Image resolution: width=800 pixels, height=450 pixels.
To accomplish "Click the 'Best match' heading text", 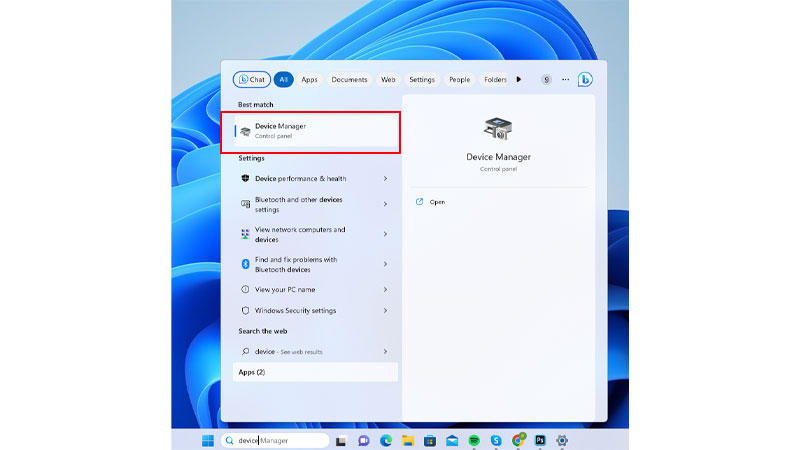I will 256,105.
